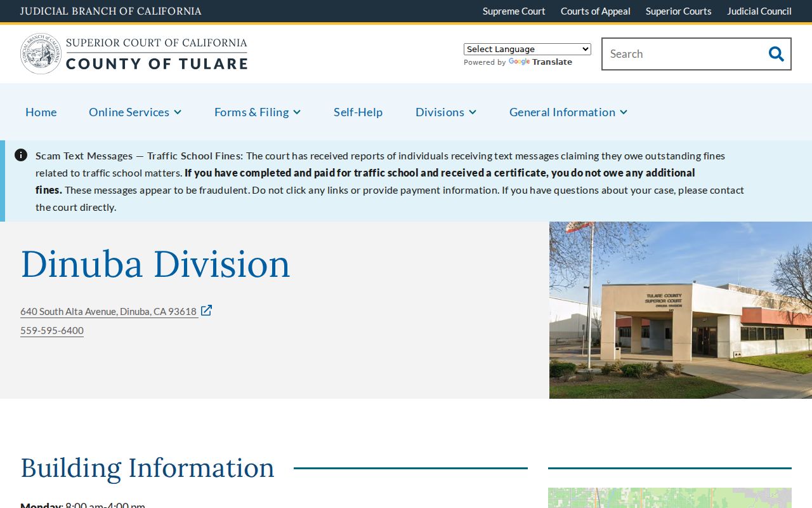Click the search magnifier icon

[776, 54]
